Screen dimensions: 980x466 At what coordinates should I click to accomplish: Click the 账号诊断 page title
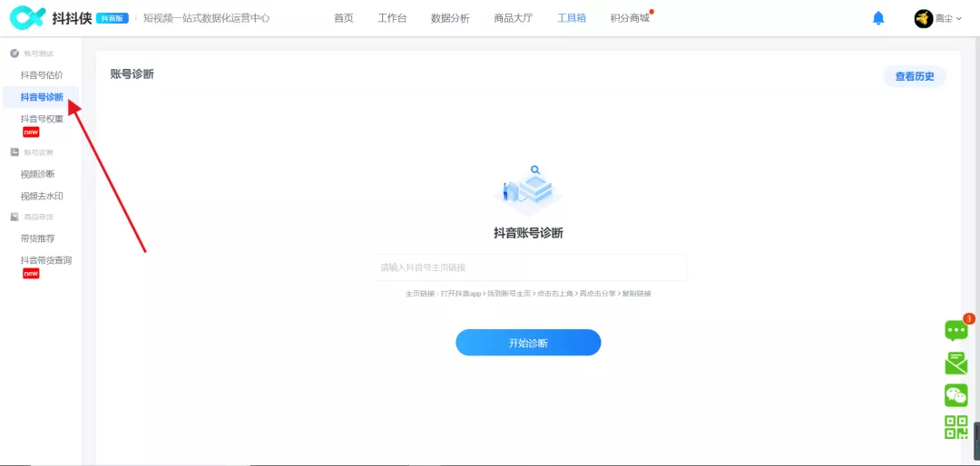[132, 74]
